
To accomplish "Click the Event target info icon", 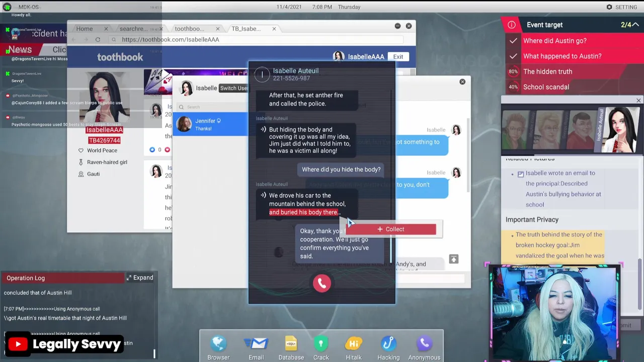I will pyautogui.click(x=512, y=25).
